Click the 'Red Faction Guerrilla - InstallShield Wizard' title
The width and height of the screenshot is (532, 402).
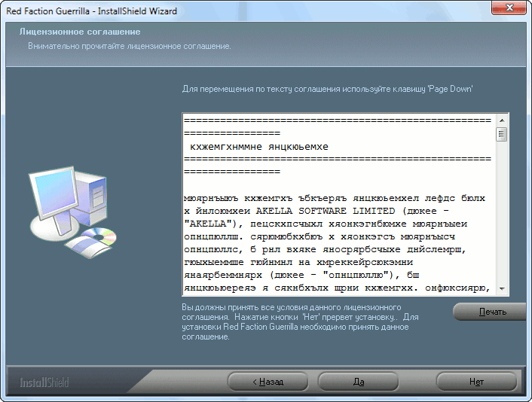click(92, 11)
